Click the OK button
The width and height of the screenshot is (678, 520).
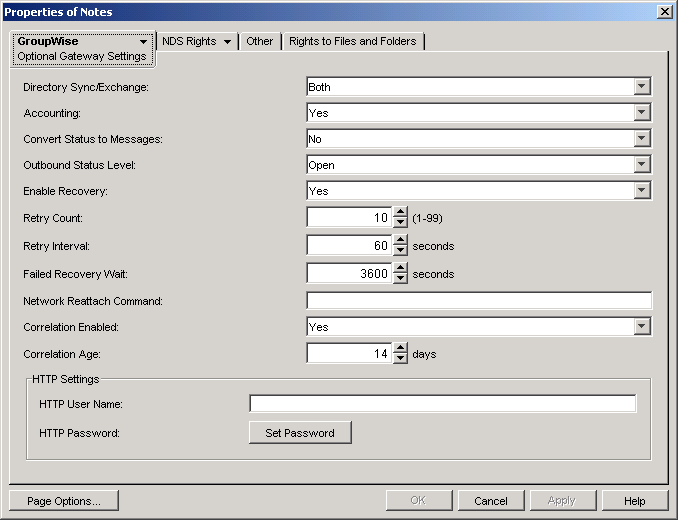[419, 501]
